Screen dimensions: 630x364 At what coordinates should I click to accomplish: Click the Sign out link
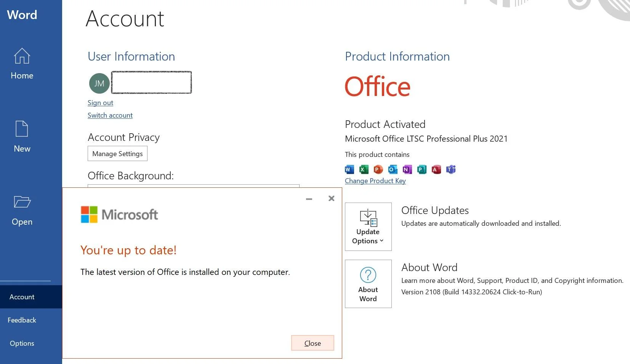100,103
